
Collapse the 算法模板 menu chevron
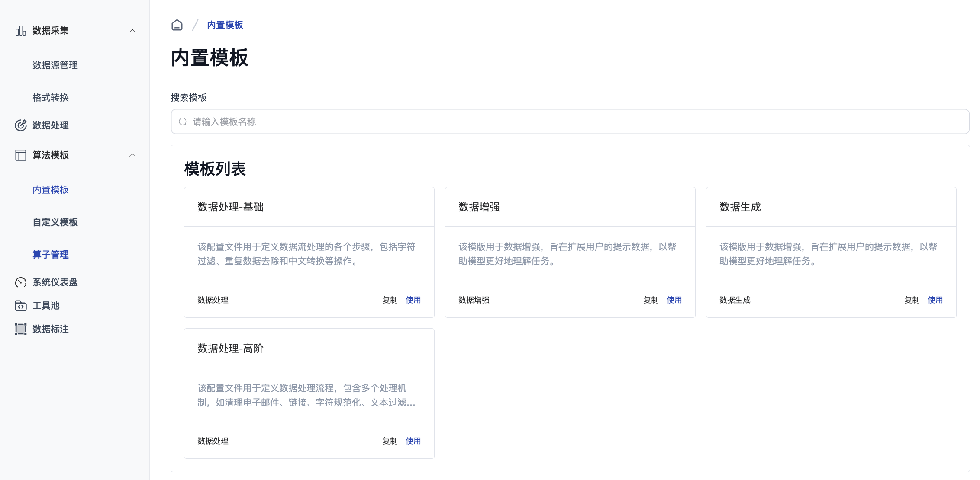coord(132,155)
